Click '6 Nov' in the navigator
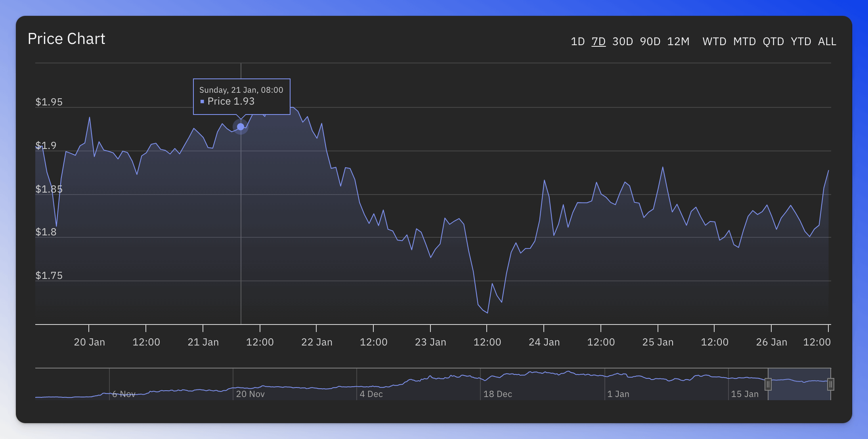This screenshot has width=868, height=439. coord(124,394)
